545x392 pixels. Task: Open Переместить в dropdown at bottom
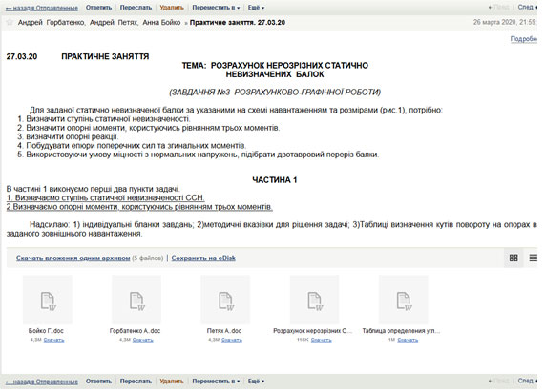click(x=216, y=382)
